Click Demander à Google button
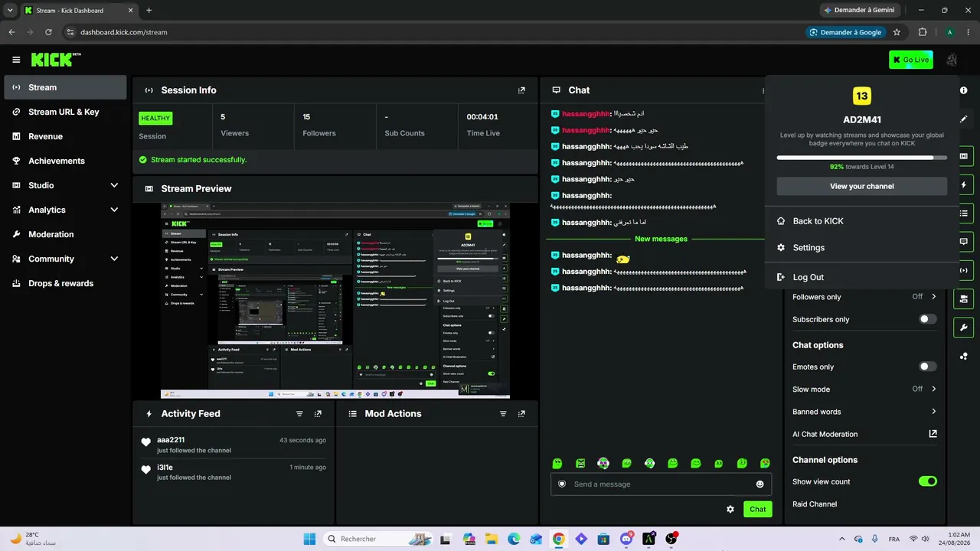The height and width of the screenshot is (551, 980). click(x=846, y=32)
